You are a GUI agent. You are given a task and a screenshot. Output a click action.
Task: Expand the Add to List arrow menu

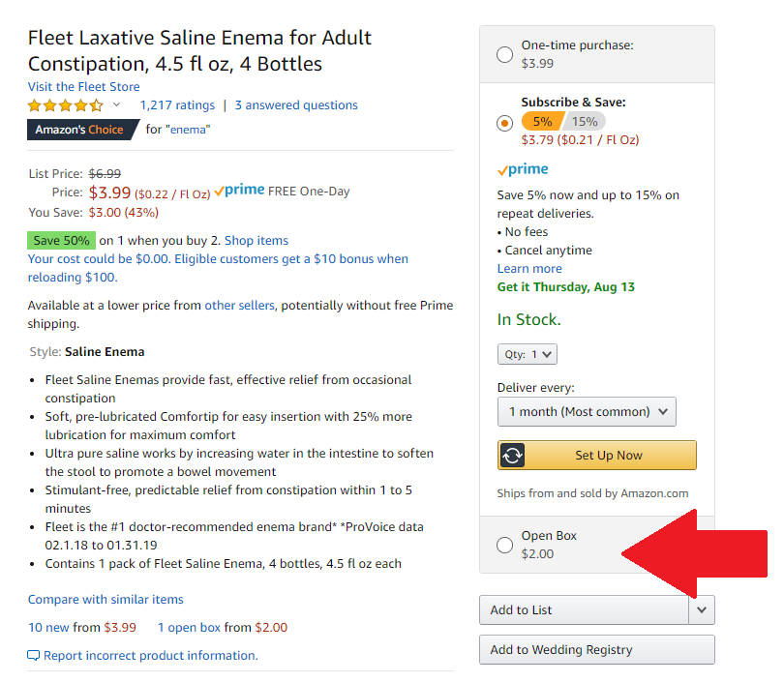703,610
